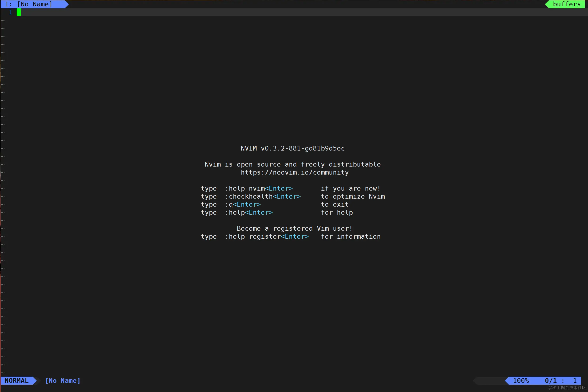Click "Become a registered Vim user!" text
The image size is (588, 392).
point(294,229)
